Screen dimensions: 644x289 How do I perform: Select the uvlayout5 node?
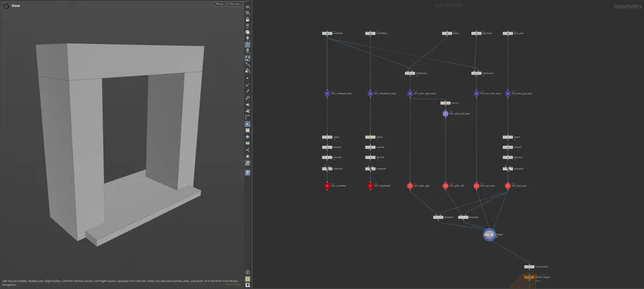tap(370, 168)
